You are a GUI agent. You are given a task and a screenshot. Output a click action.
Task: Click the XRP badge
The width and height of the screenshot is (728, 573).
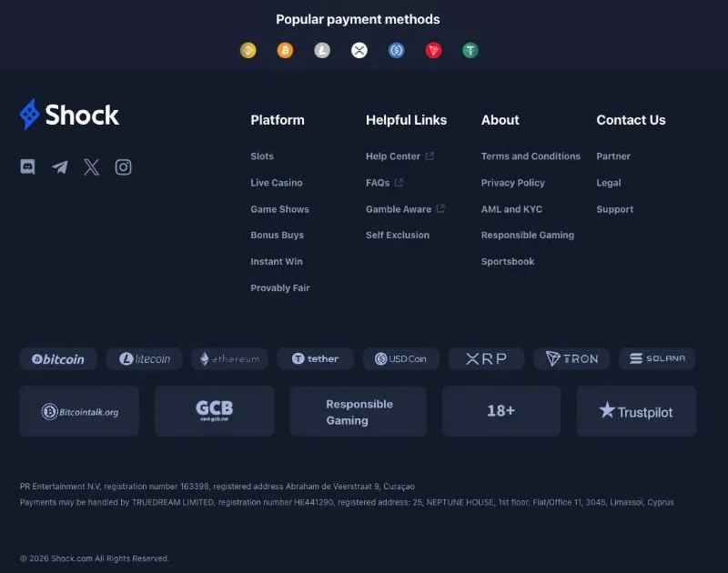tap(486, 358)
